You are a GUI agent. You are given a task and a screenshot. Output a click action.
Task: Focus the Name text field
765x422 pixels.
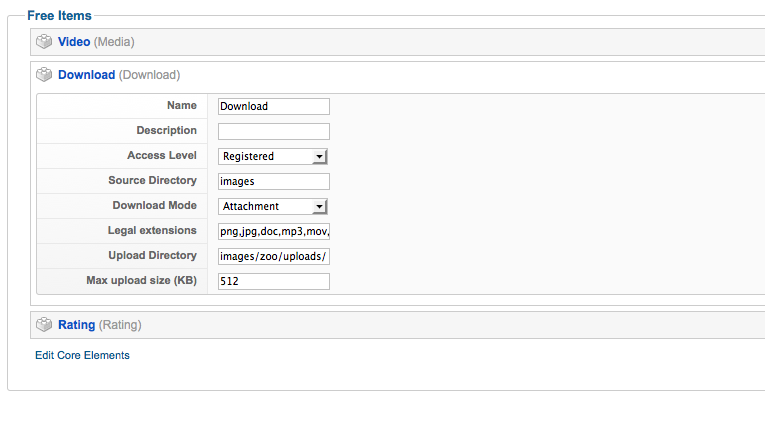coord(274,106)
